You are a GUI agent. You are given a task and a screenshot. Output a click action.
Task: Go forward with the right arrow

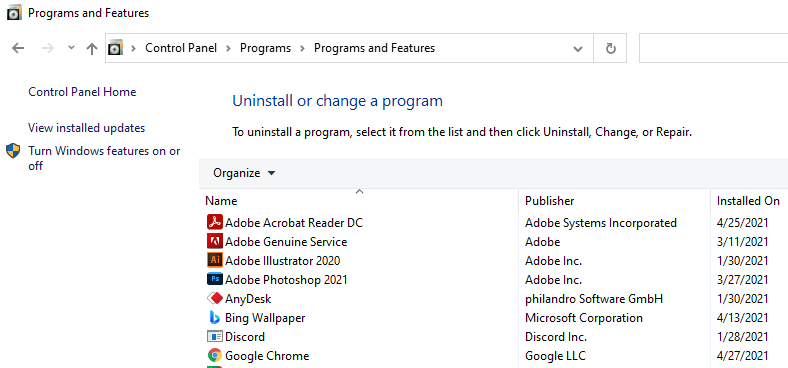coord(48,48)
